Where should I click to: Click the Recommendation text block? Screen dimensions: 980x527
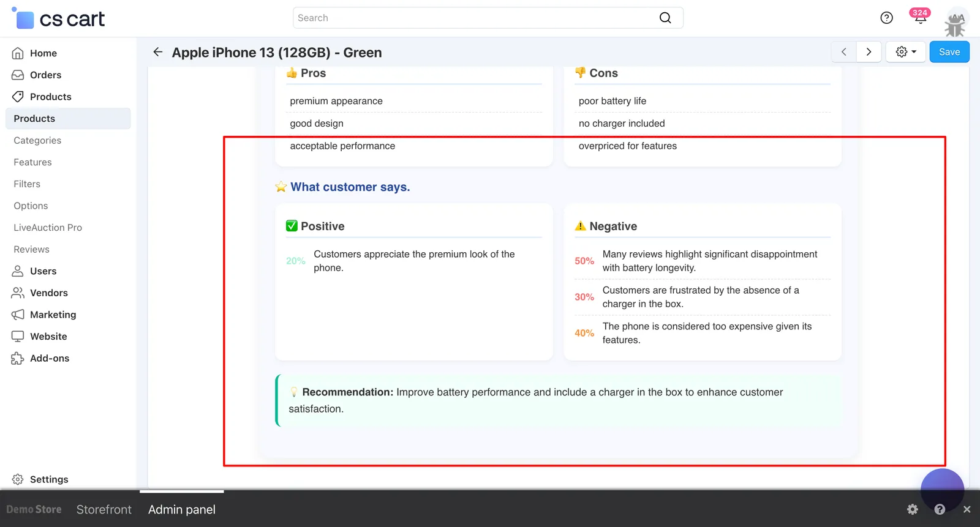click(559, 400)
